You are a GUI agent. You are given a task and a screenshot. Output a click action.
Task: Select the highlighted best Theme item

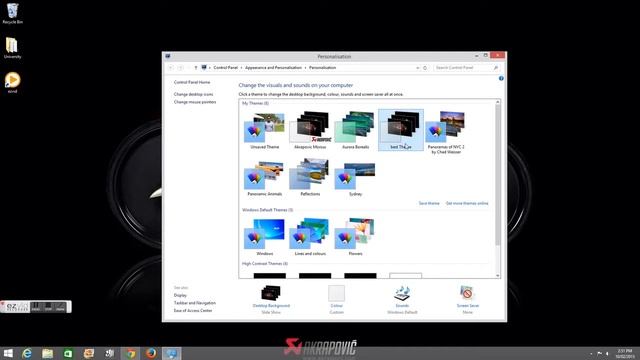click(x=401, y=130)
